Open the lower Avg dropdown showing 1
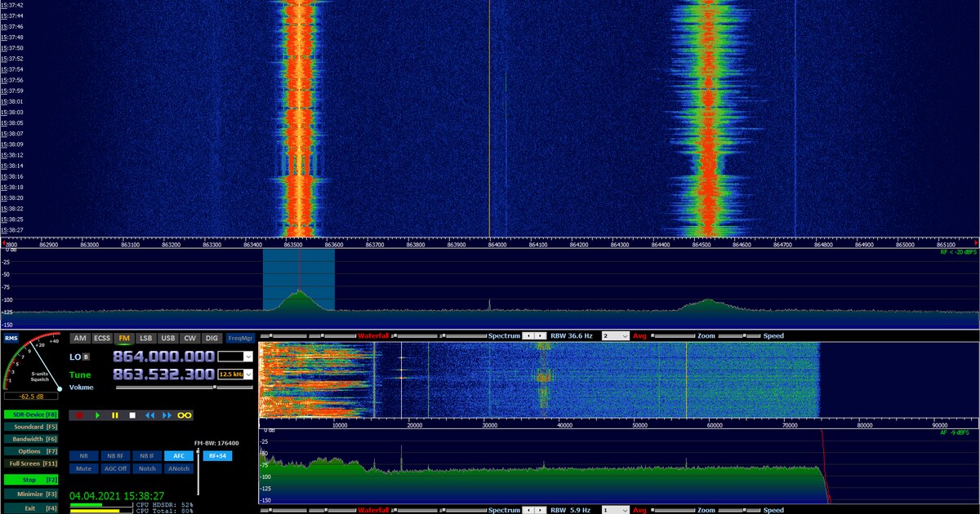Screen dimensions: 980x514 [x=616, y=510]
